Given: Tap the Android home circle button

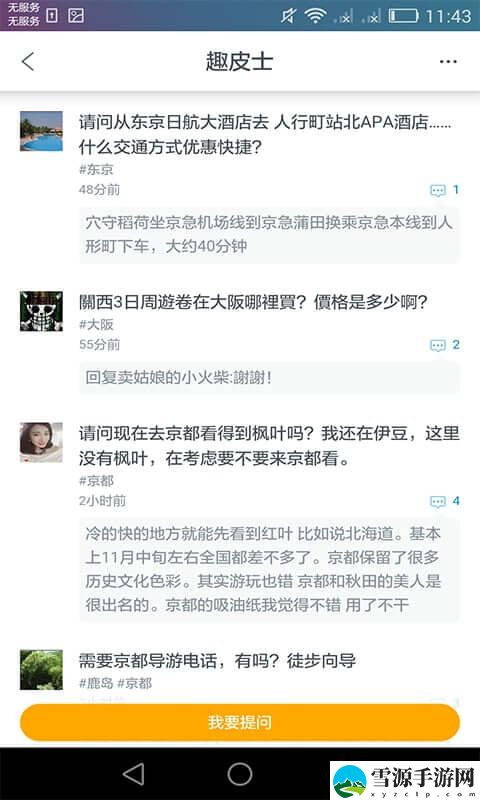Looking at the screenshot, I should tap(240, 773).
